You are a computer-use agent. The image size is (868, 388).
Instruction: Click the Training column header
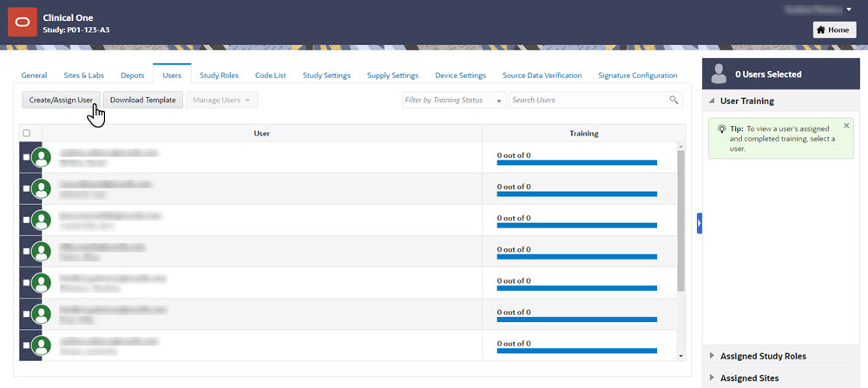583,134
